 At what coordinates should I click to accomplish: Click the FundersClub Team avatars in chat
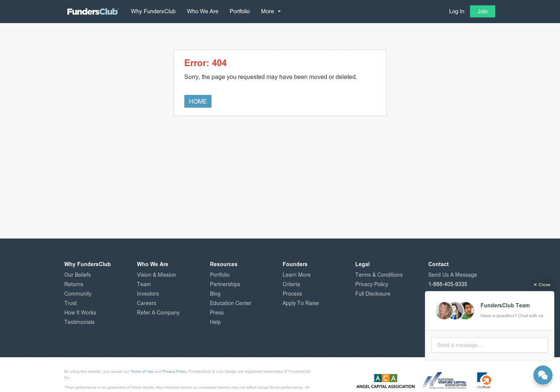tap(455, 311)
